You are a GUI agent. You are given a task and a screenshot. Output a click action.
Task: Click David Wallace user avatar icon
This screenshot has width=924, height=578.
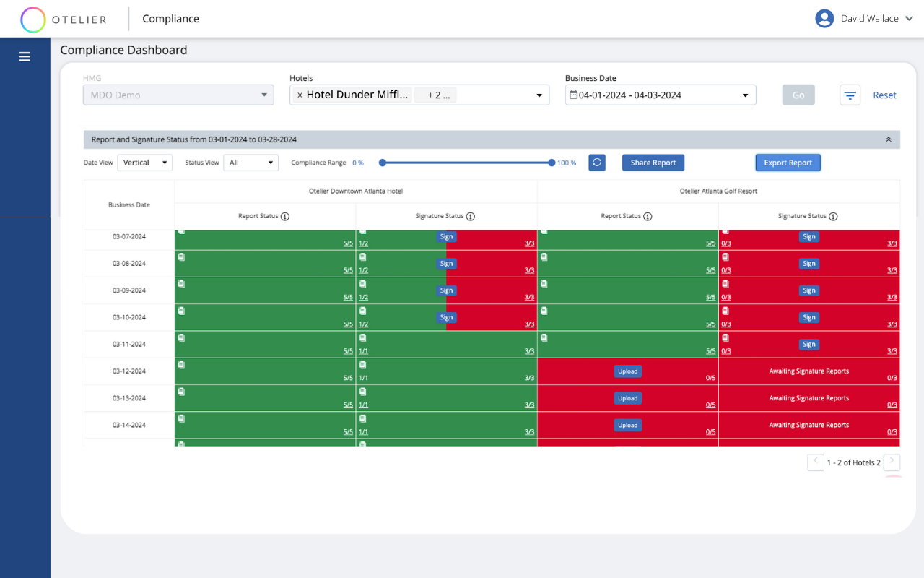(824, 19)
